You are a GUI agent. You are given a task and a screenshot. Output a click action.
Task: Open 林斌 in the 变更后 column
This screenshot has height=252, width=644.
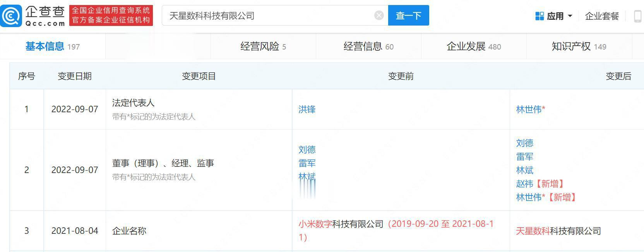(x=524, y=170)
